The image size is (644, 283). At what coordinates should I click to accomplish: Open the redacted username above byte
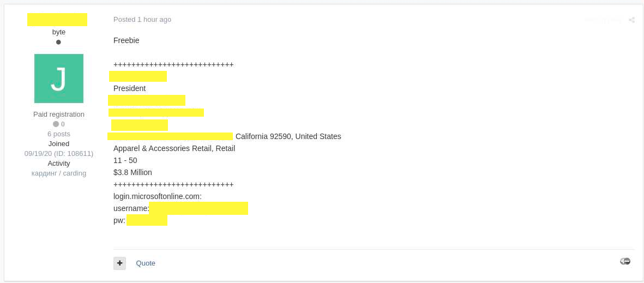pyautogui.click(x=57, y=20)
